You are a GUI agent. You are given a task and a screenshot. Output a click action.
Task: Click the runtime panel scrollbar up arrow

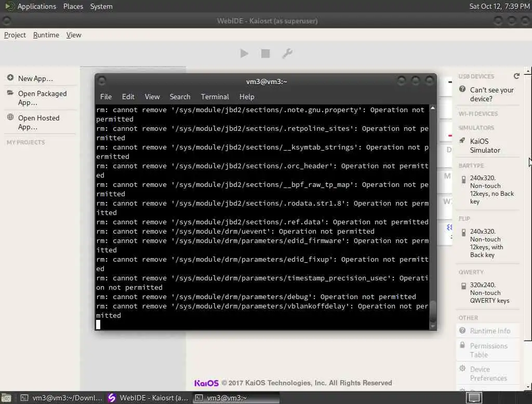tap(528, 71)
